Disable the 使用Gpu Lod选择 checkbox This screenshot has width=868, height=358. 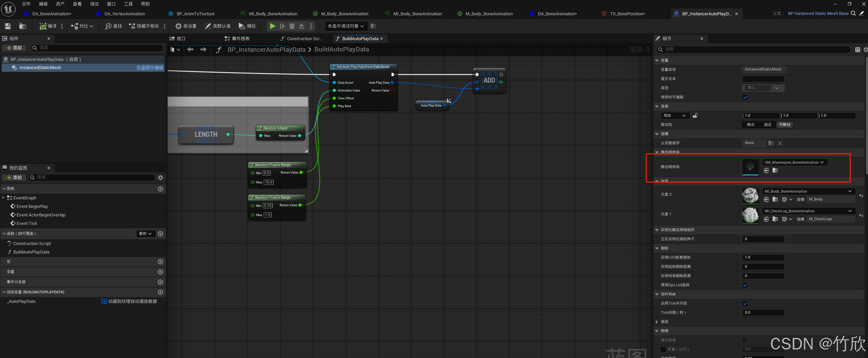pos(745,285)
